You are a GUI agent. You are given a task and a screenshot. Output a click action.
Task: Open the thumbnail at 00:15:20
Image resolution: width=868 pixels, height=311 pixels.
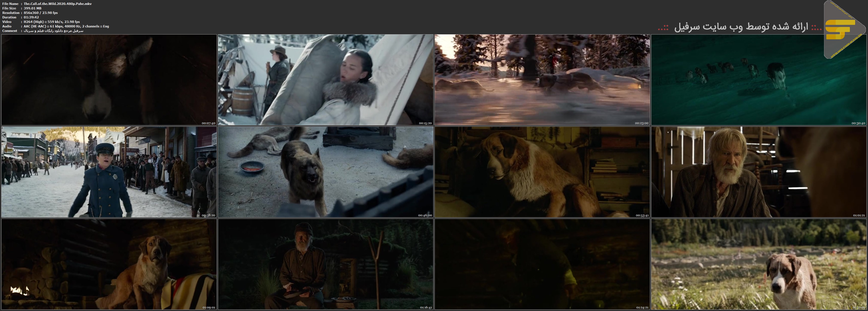[x=326, y=80]
